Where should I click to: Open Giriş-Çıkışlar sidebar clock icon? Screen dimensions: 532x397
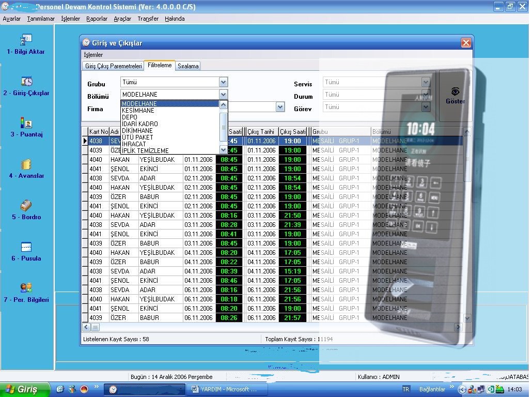coord(26,82)
